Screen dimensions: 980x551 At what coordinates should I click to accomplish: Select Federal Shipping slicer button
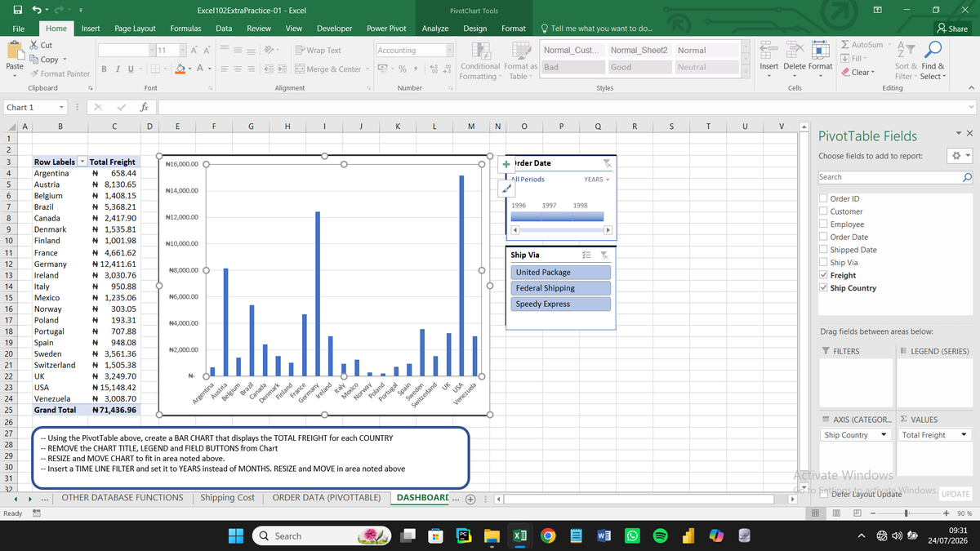point(561,288)
